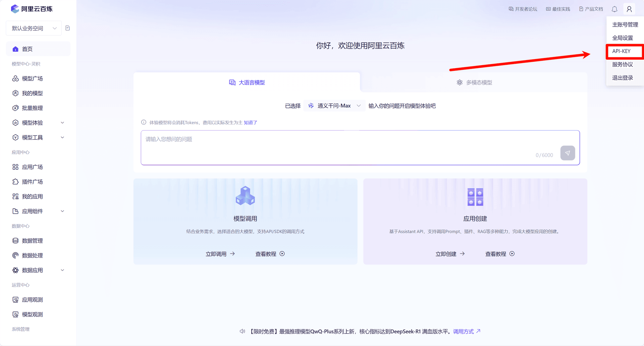Click the 数据处理 sidebar icon

point(15,256)
